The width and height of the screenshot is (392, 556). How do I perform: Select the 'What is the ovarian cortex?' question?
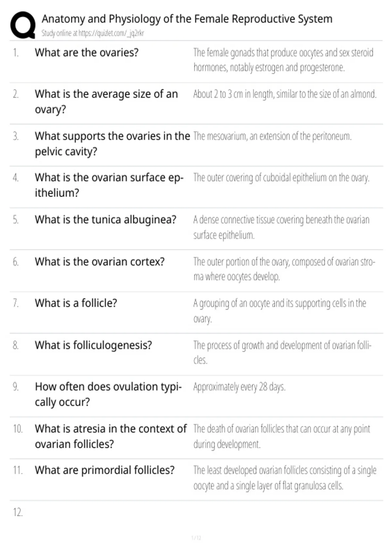100,262
